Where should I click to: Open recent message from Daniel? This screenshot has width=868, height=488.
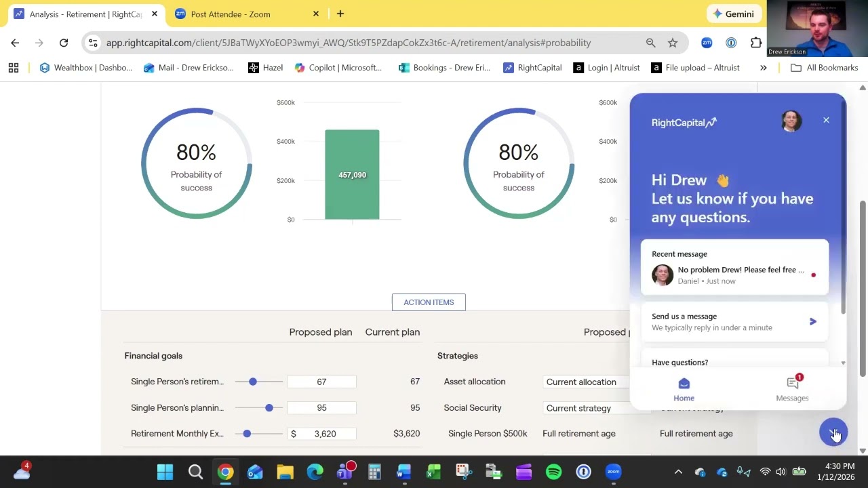(x=734, y=268)
